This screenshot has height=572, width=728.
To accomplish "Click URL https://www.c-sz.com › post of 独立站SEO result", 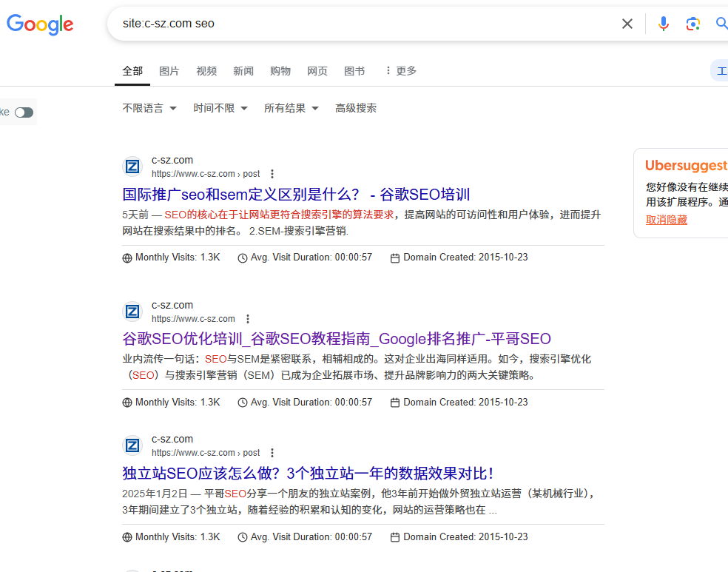I will point(206,453).
